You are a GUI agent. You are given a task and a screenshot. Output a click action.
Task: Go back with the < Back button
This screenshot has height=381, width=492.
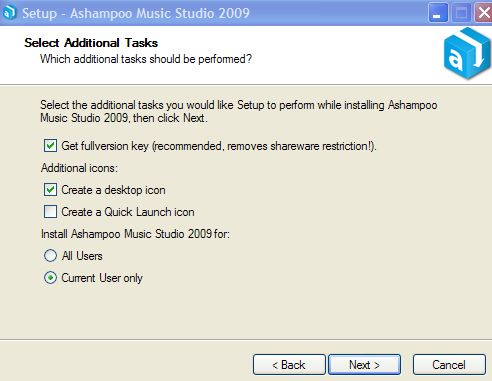coord(289,365)
